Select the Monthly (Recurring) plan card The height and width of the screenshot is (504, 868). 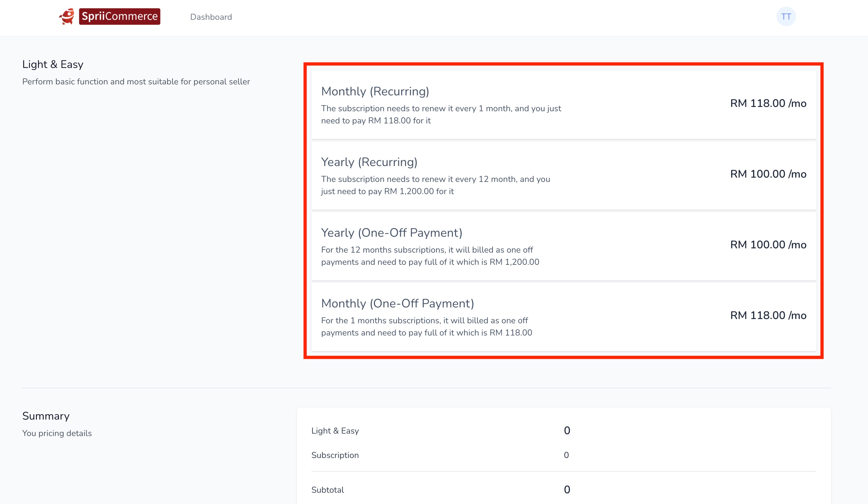(564, 105)
